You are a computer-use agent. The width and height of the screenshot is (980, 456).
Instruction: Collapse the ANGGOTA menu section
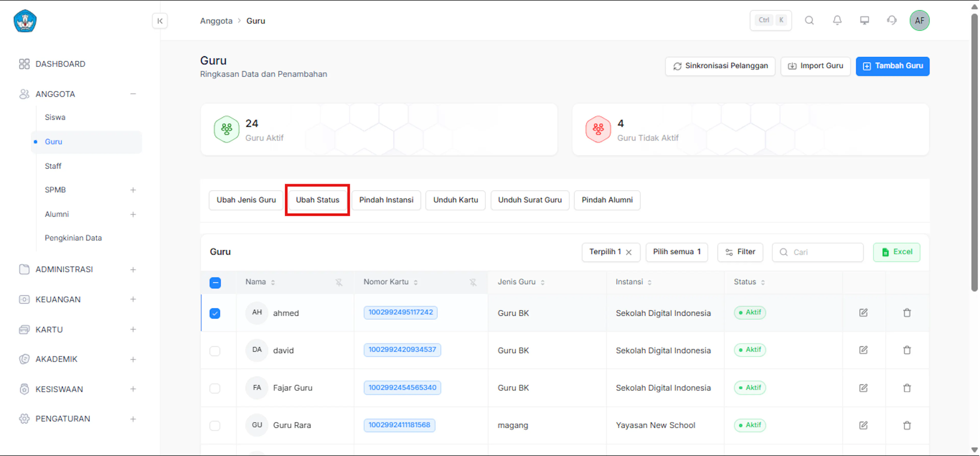(x=133, y=94)
